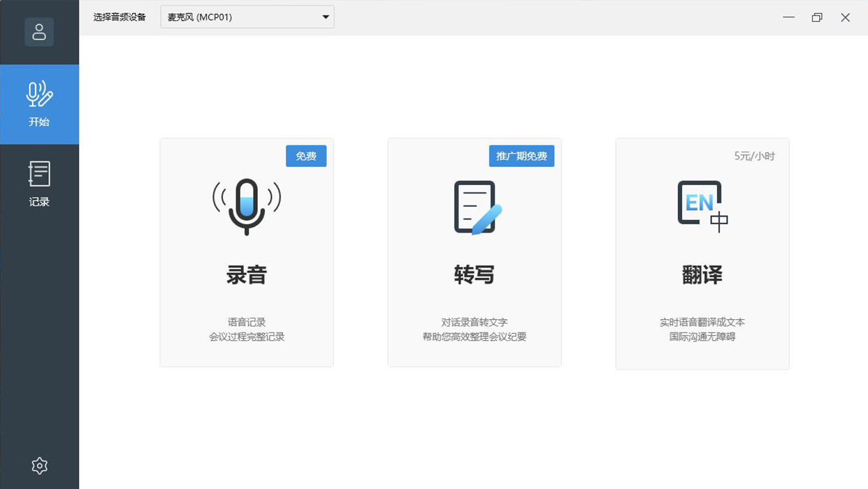
Task: Click the 录音 microphone icon
Action: tap(247, 206)
